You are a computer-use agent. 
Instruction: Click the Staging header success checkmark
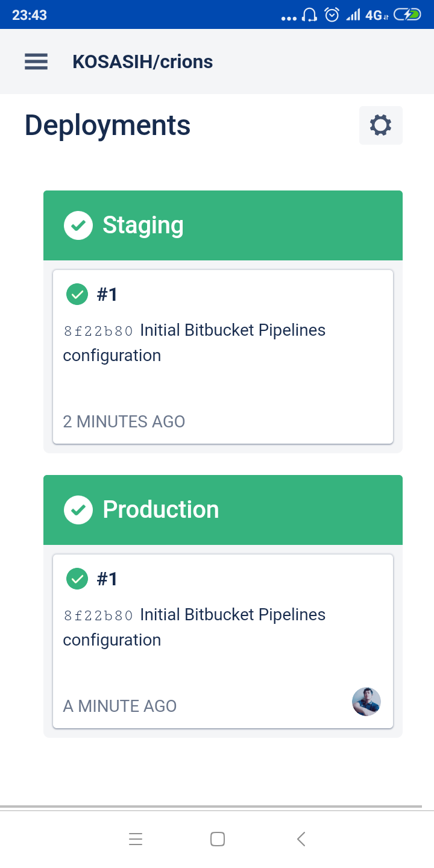[78, 225]
